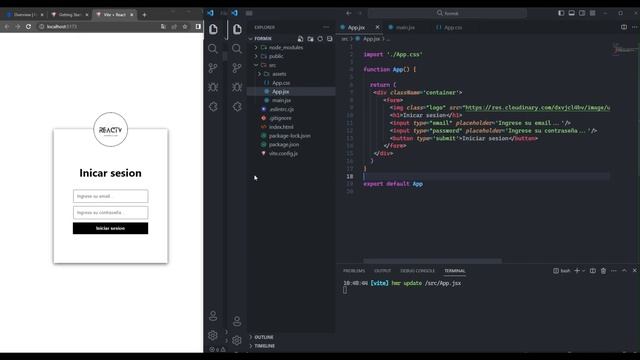Split the terminal pane
The width and height of the screenshot is (640, 360).
(593, 271)
